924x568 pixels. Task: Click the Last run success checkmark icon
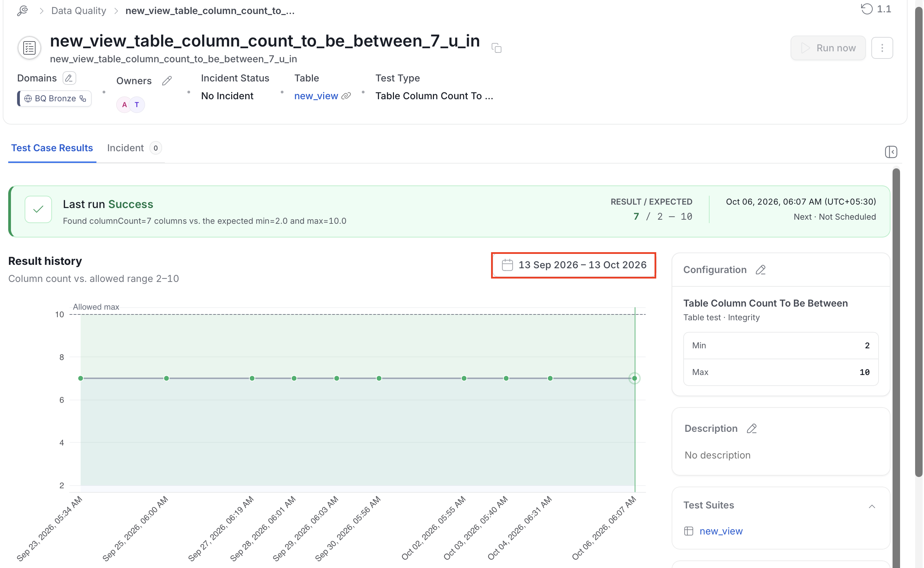(38, 209)
